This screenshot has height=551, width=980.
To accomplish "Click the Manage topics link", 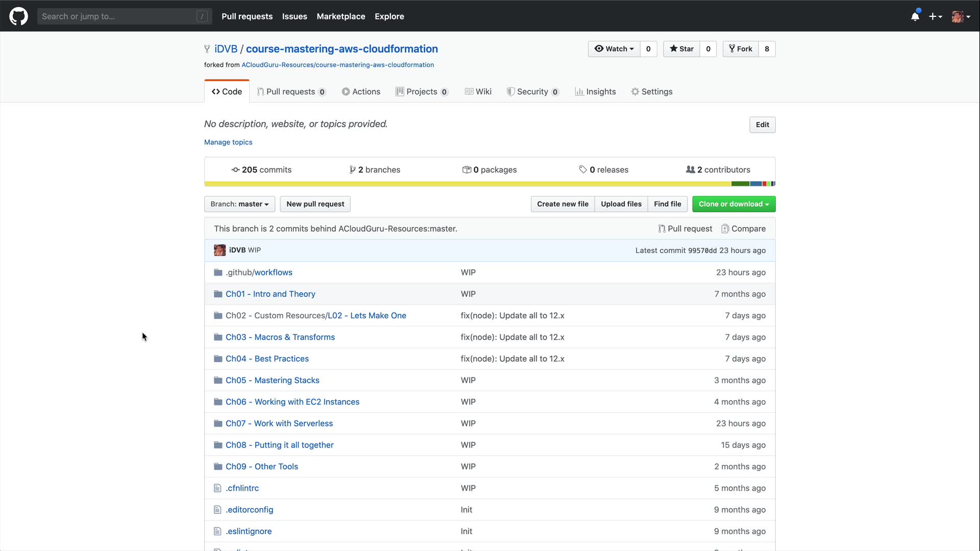I will 228,142.
